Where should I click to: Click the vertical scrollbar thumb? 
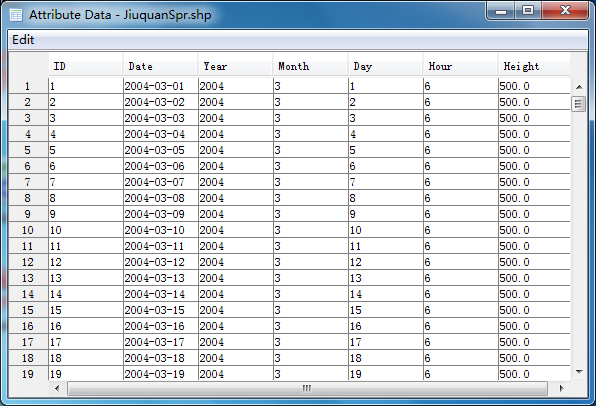pyautogui.click(x=579, y=103)
